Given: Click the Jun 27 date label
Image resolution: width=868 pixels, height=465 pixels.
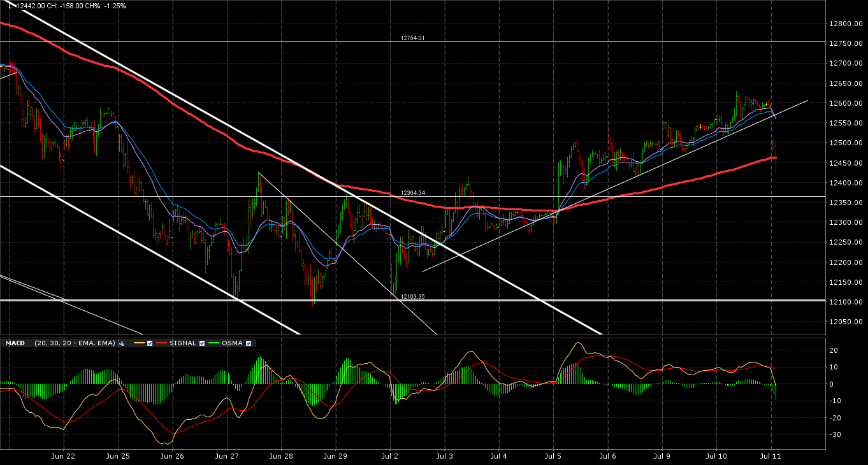Looking at the screenshot, I should click(x=227, y=456).
